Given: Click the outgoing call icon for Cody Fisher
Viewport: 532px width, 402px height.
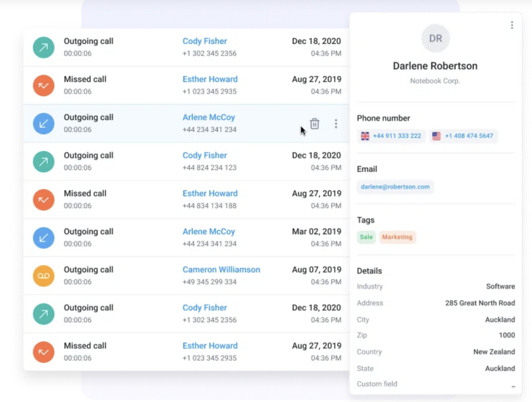Looking at the screenshot, I should pyautogui.click(x=43, y=47).
